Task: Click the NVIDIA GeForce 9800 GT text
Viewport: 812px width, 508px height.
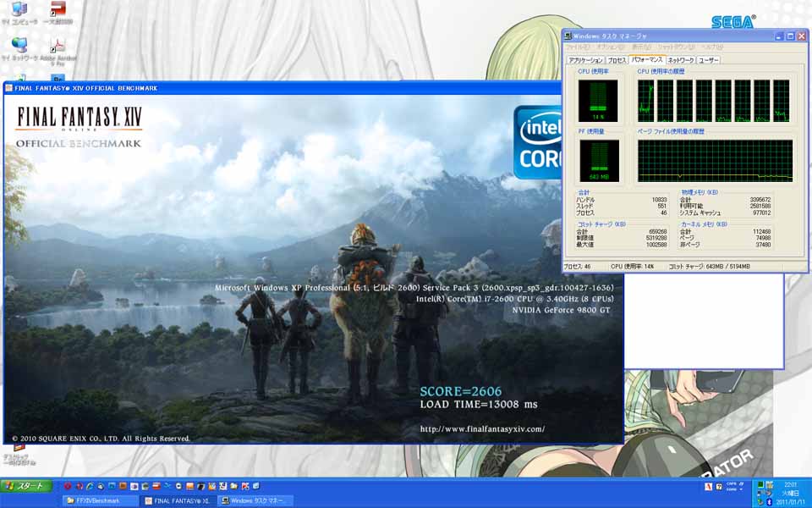Action: 561,310
